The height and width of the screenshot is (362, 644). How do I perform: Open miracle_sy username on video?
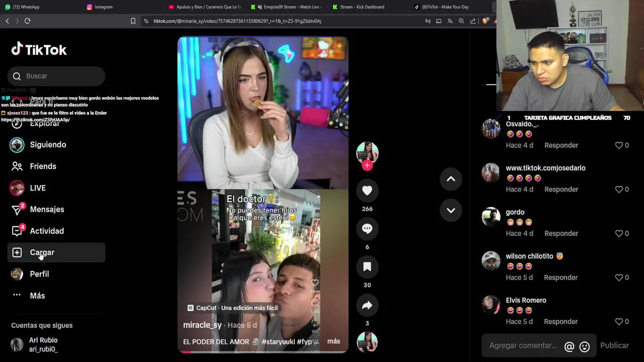tap(202, 325)
